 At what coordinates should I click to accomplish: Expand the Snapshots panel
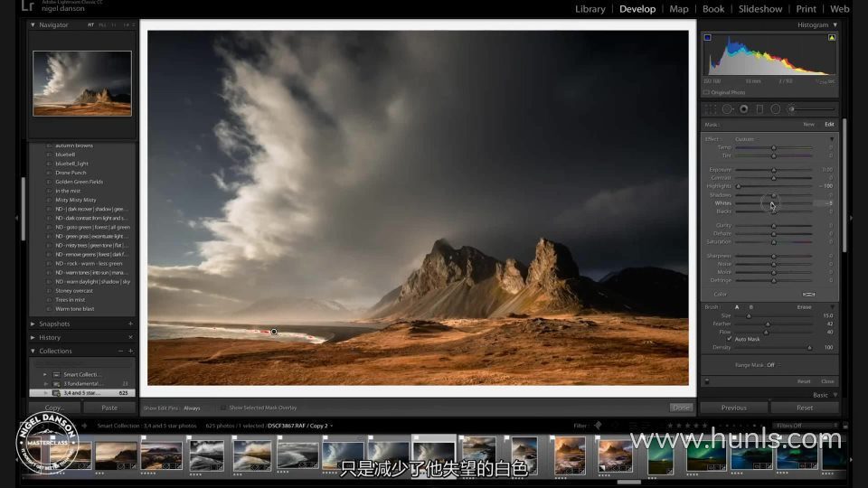33,324
